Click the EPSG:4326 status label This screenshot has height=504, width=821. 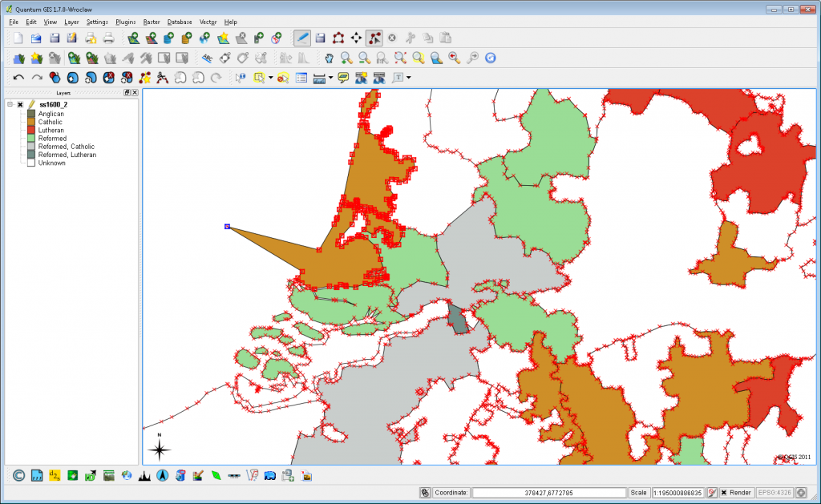[x=774, y=493]
